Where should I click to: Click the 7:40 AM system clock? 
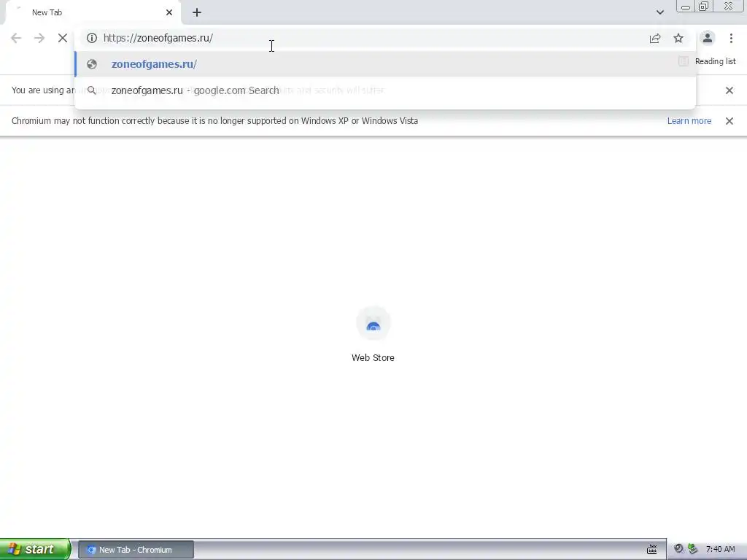click(720, 550)
